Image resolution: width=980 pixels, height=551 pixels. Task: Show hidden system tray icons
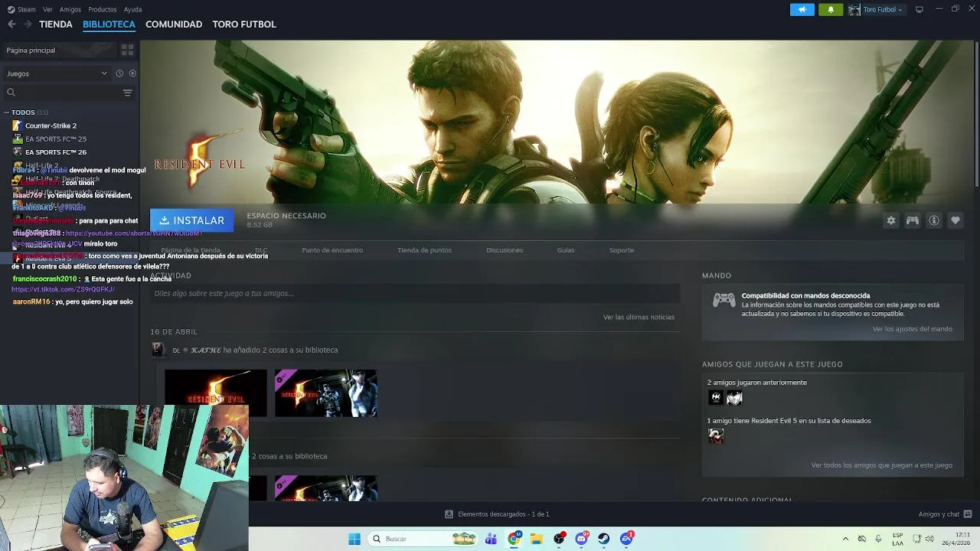click(845, 539)
